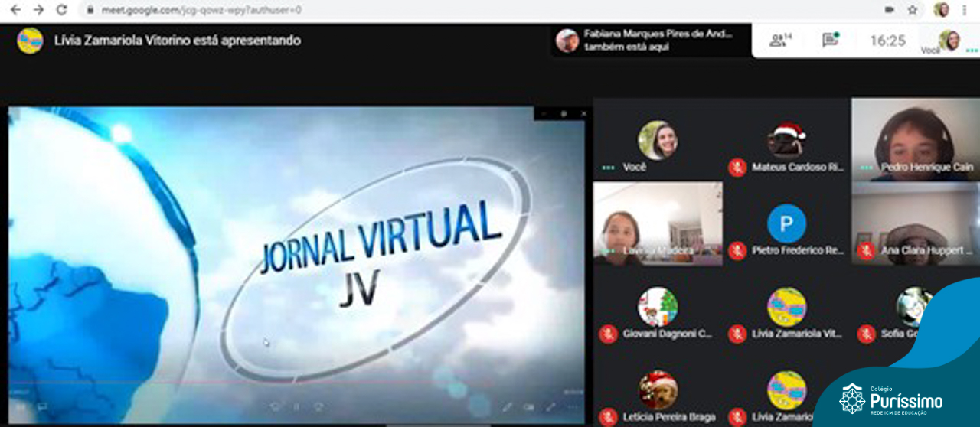Click the pen annotation icon on the presentation
The image size is (980, 427).
(507, 406)
